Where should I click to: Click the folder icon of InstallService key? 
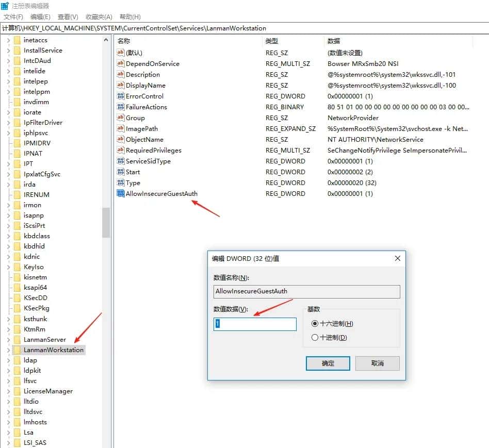(x=18, y=51)
